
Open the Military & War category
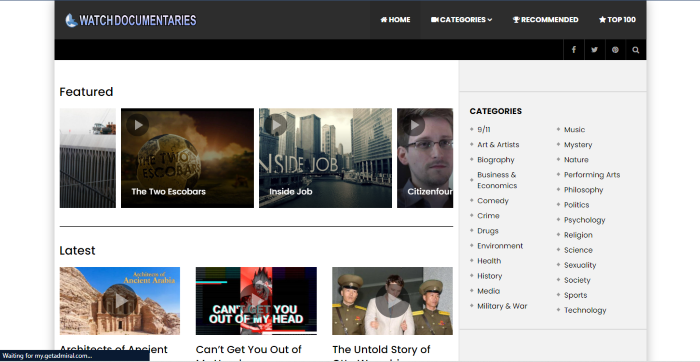pos(502,306)
